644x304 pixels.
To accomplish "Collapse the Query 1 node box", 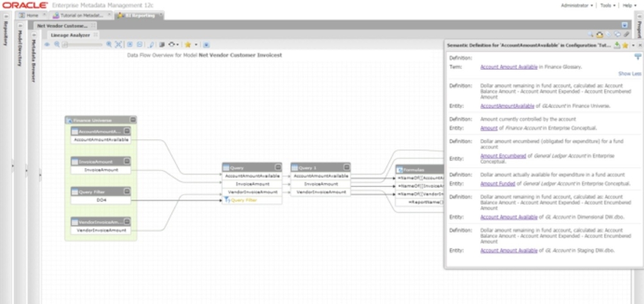I will pos(347,167).
